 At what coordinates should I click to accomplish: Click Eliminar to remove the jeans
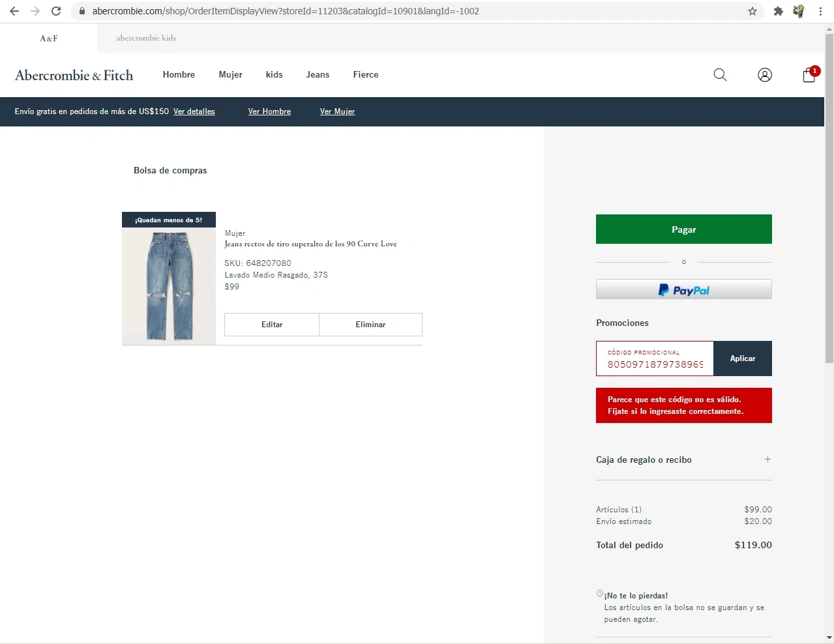370,325
